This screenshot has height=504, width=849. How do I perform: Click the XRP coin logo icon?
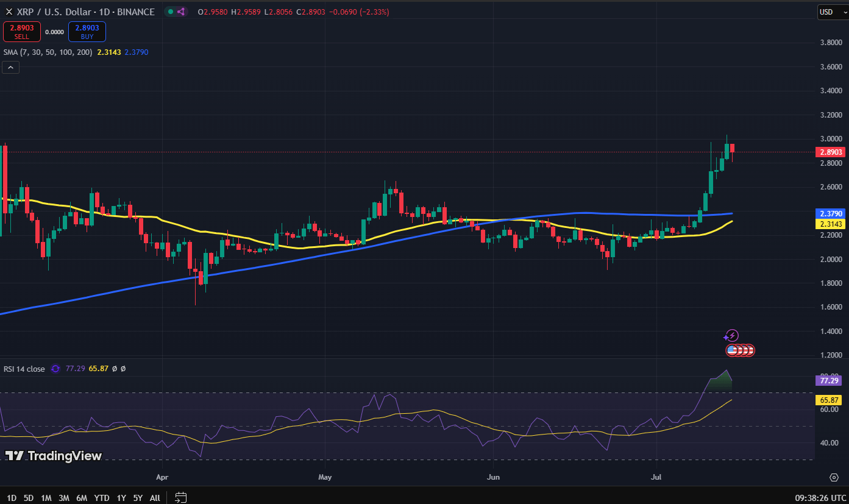point(9,12)
